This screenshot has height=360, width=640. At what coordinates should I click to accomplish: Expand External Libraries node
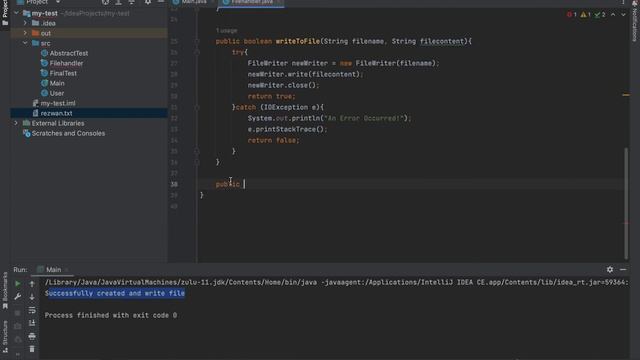16,123
